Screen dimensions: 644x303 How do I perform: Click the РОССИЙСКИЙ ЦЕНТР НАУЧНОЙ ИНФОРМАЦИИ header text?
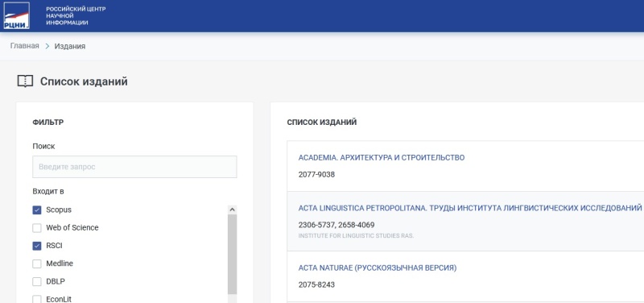[x=76, y=15]
